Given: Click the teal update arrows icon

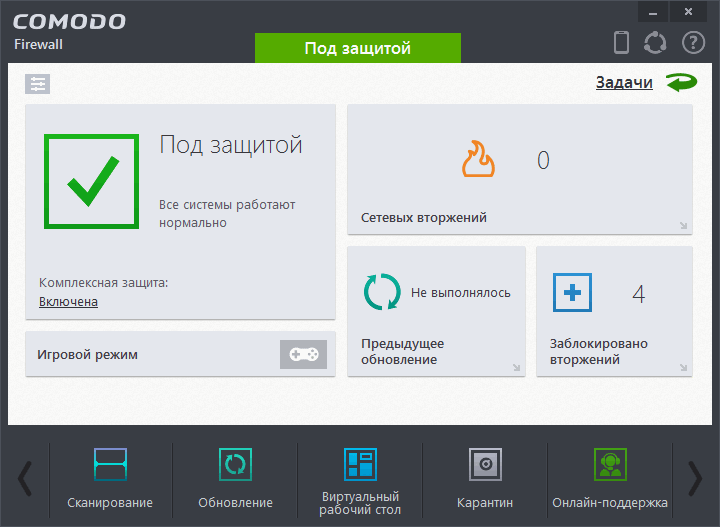Looking at the screenshot, I should pyautogui.click(x=382, y=292).
